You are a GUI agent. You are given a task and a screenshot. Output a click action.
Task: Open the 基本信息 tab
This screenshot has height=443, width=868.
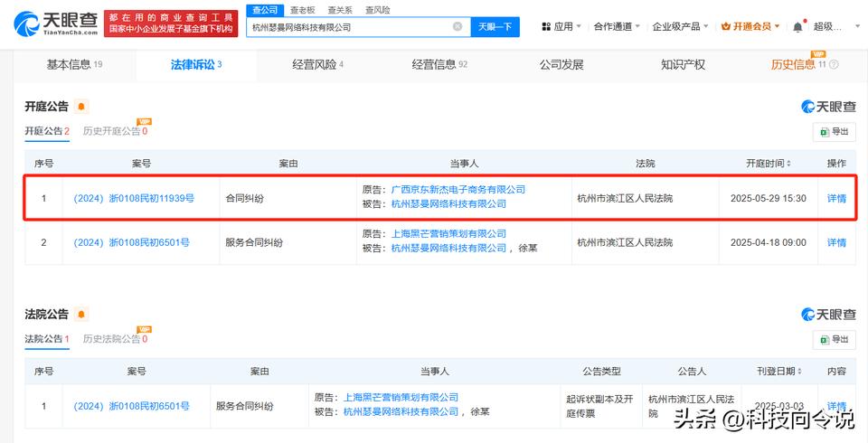(75, 65)
